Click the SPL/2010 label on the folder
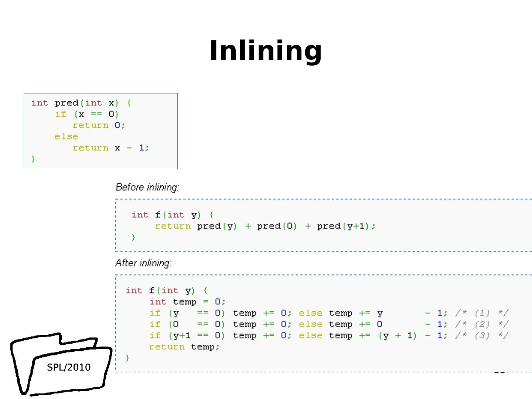532x399 pixels. [69, 367]
